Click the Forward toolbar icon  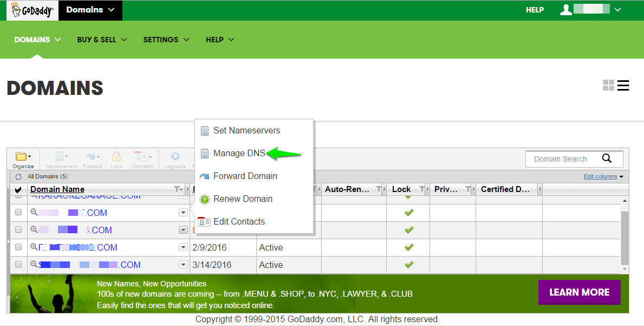coord(93,160)
